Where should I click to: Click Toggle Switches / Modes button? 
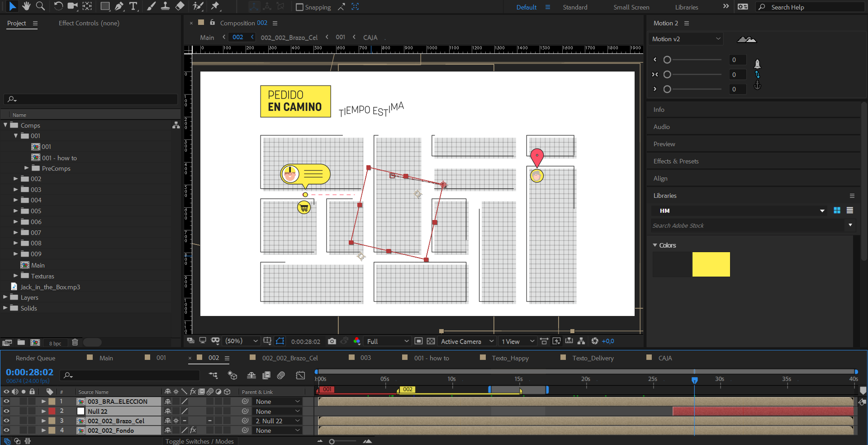[x=199, y=441]
